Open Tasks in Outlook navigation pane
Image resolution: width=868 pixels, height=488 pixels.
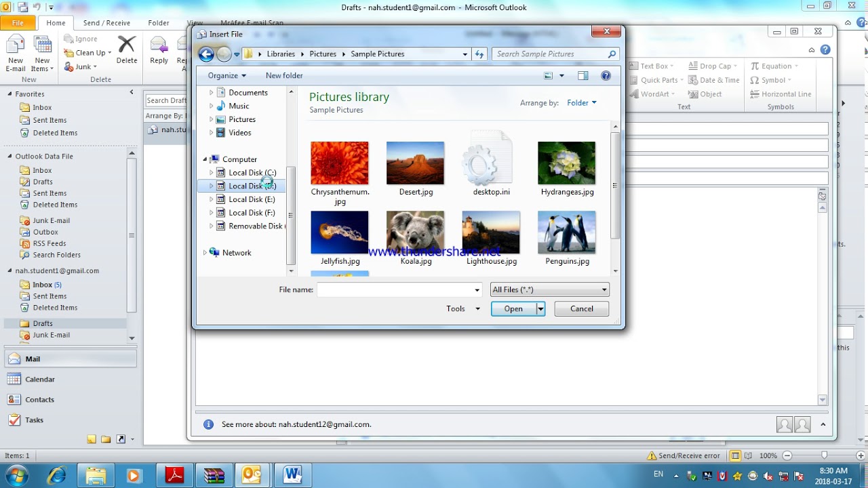pos(69,420)
